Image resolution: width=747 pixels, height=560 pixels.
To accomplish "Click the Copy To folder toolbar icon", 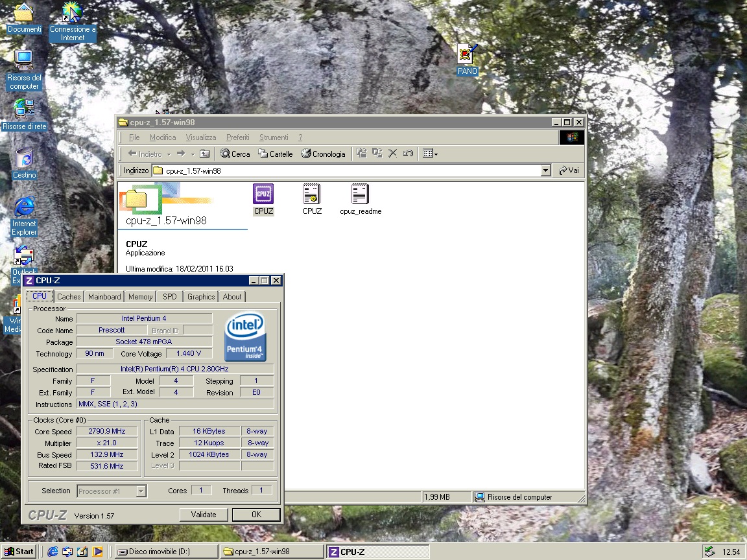I will (377, 154).
